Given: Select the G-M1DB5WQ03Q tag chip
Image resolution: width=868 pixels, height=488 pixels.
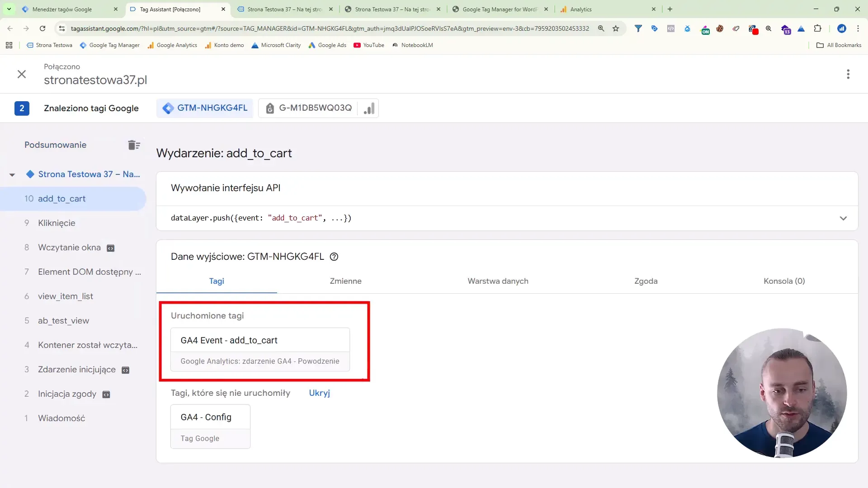Looking at the screenshot, I should click(308, 108).
